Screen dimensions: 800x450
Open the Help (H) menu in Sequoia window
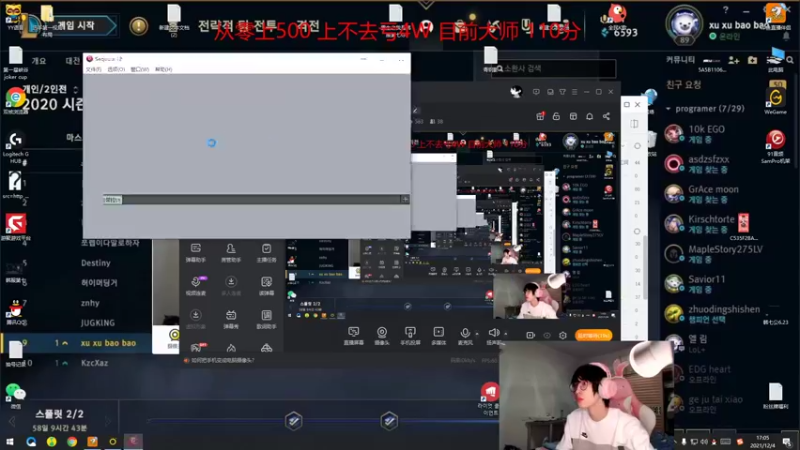click(x=163, y=69)
